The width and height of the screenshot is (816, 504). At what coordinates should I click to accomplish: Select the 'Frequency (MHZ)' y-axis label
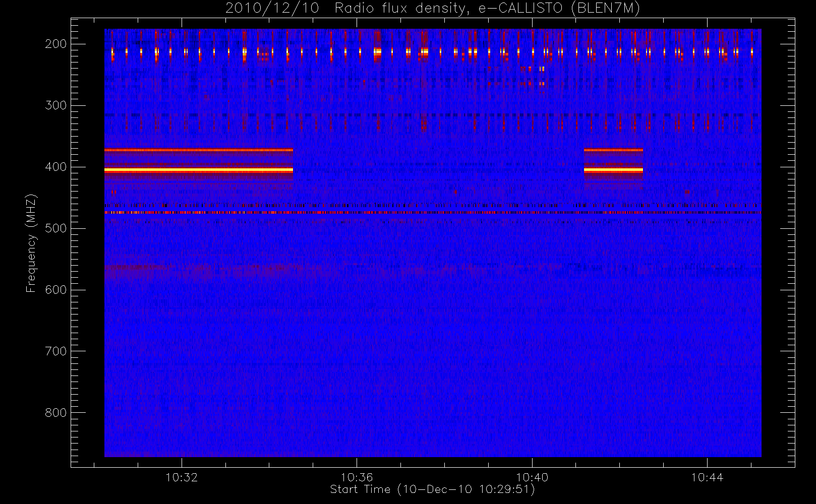[x=31, y=243]
